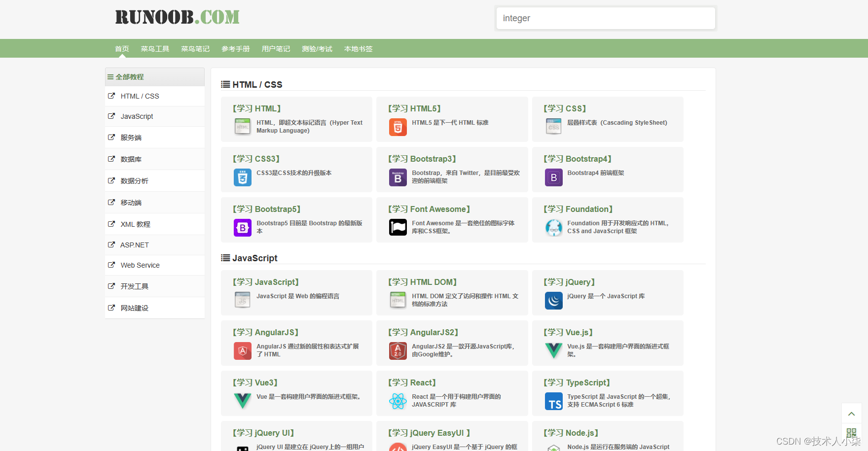The width and height of the screenshot is (868, 451).
Task: Open the 首页 nav tab
Action: [122, 49]
